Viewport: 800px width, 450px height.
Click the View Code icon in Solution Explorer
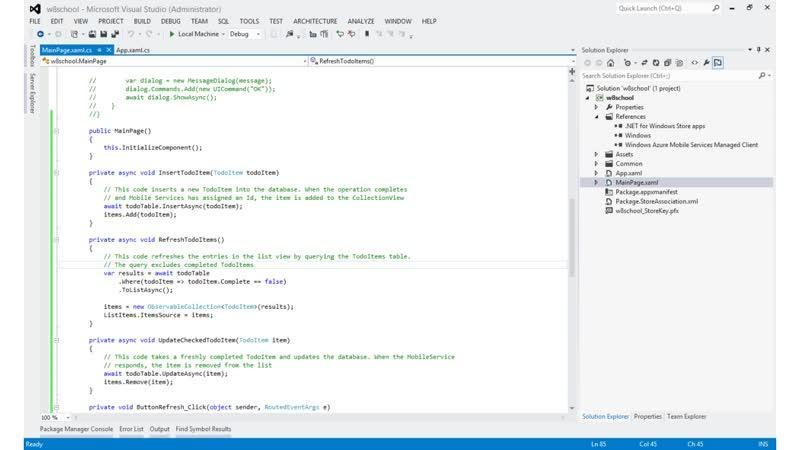pyautogui.click(x=693, y=62)
